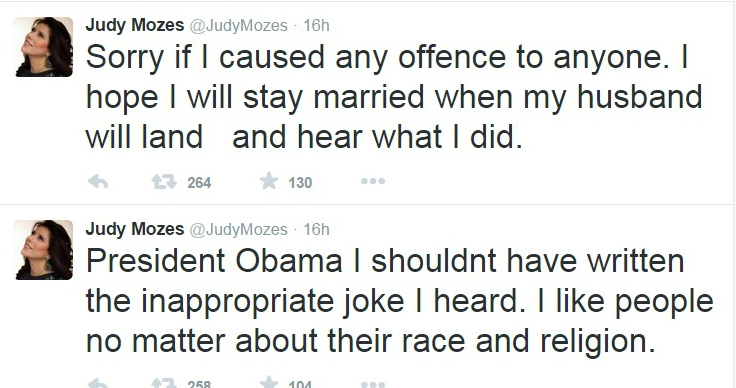736x388 pixels.
Task: Favorite the President Obama tweet
Action: tap(269, 382)
